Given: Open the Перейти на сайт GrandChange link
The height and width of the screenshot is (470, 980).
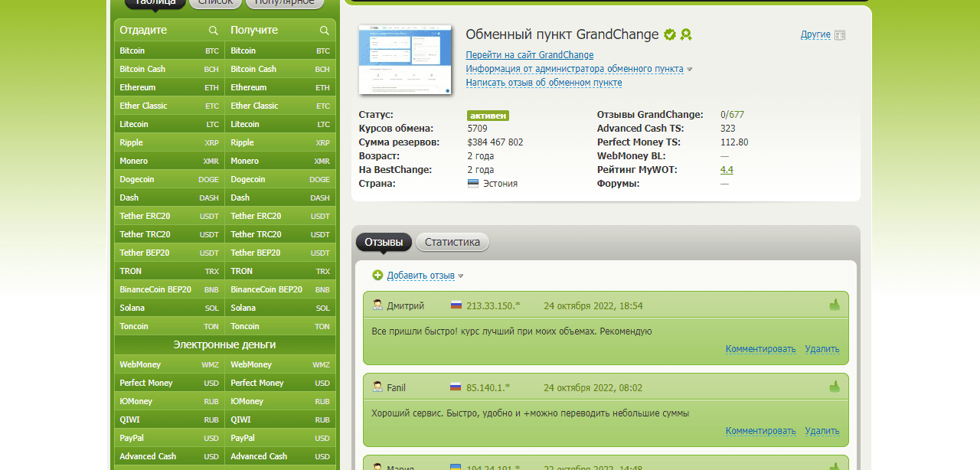Looking at the screenshot, I should (x=529, y=55).
